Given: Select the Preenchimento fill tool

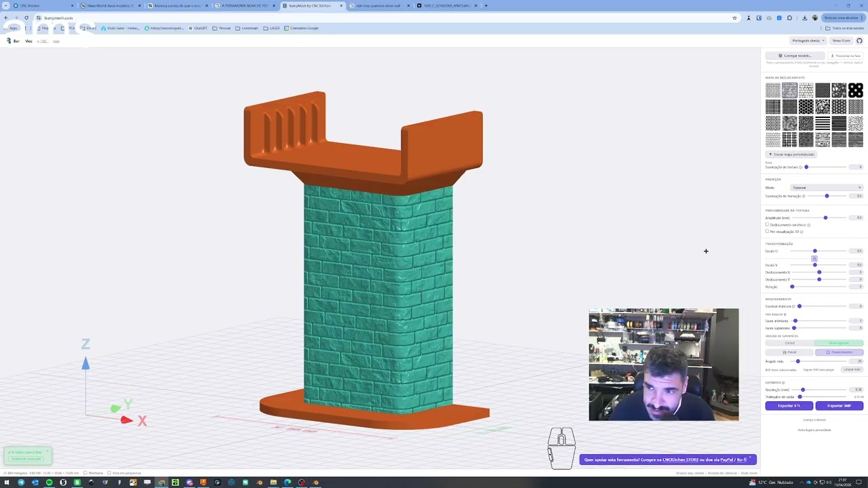Looking at the screenshot, I should 839,352.
